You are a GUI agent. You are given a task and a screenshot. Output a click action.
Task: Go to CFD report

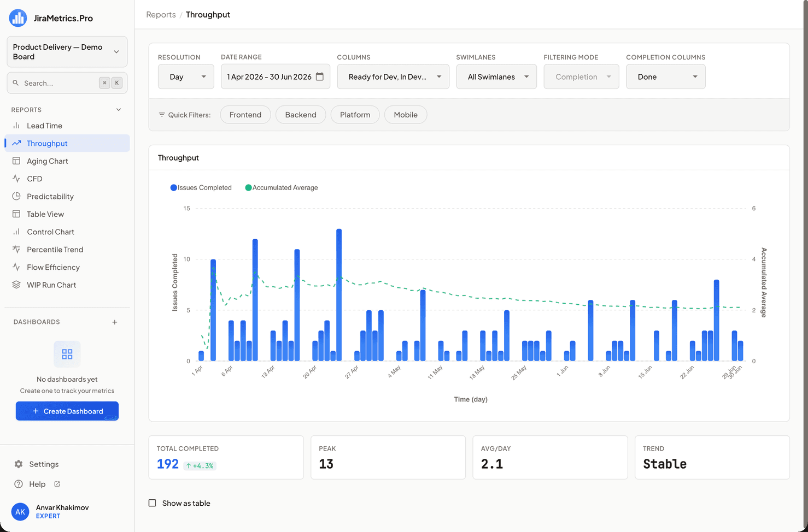coord(67,179)
